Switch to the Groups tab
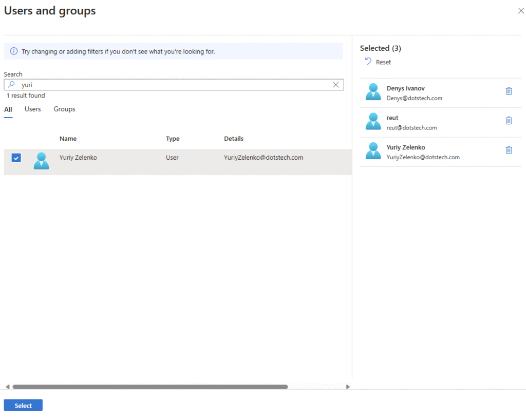This screenshot has width=526, height=420. coord(64,109)
